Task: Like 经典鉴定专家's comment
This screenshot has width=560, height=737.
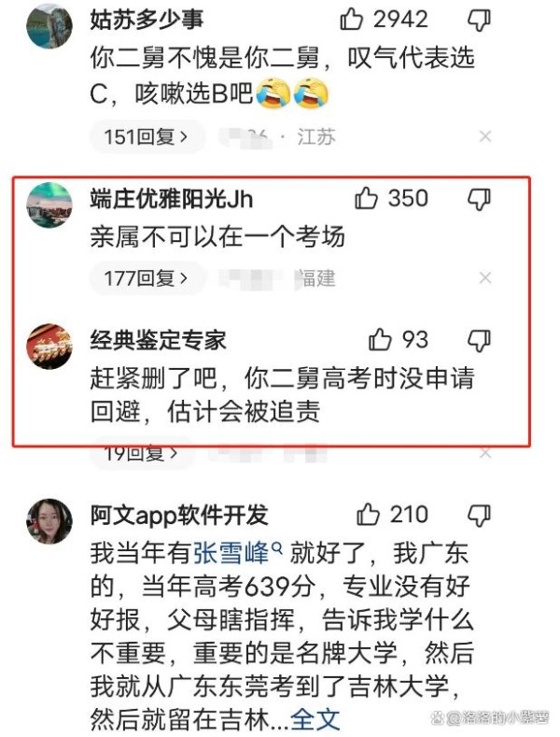Action: 380,339
